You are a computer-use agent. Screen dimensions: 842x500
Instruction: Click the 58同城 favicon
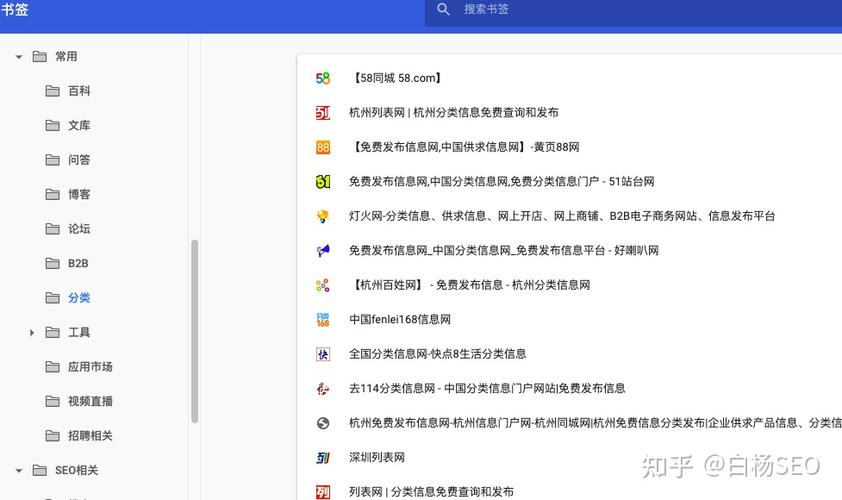[323, 78]
